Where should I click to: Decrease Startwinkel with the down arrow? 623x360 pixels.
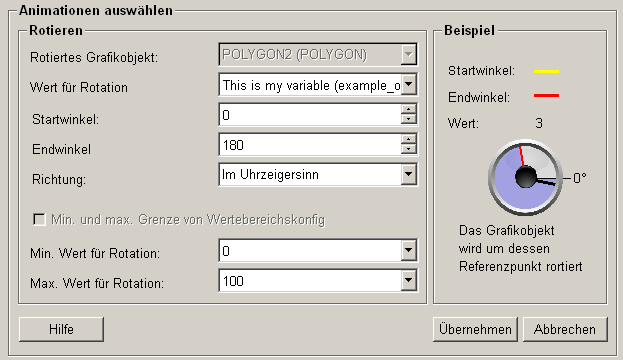point(408,119)
